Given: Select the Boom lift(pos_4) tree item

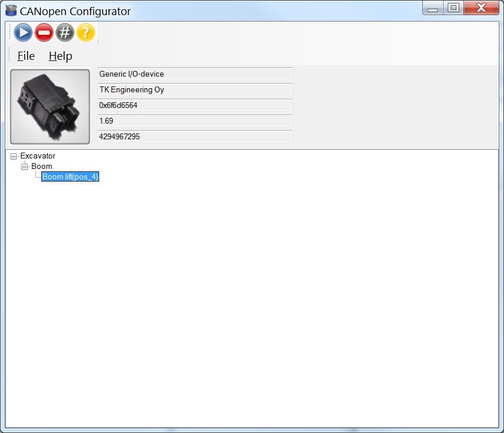Looking at the screenshot, I should tap(70, 176).
